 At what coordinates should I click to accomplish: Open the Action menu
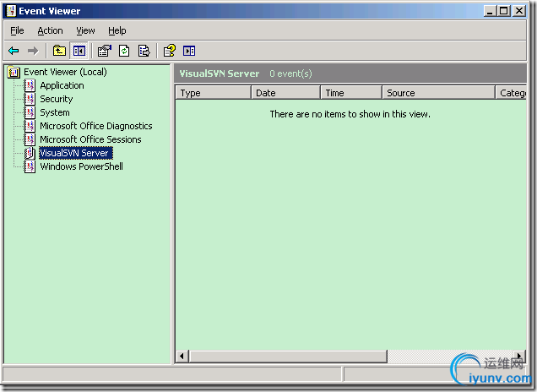point(50,31)
